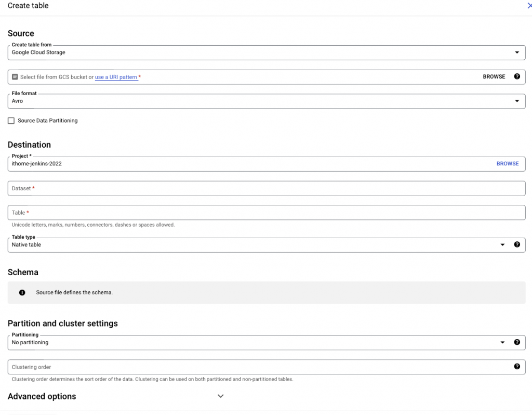This screenshot has height=415, width=532.
Task: Close the Create table panel
Action: coord(529,6)
